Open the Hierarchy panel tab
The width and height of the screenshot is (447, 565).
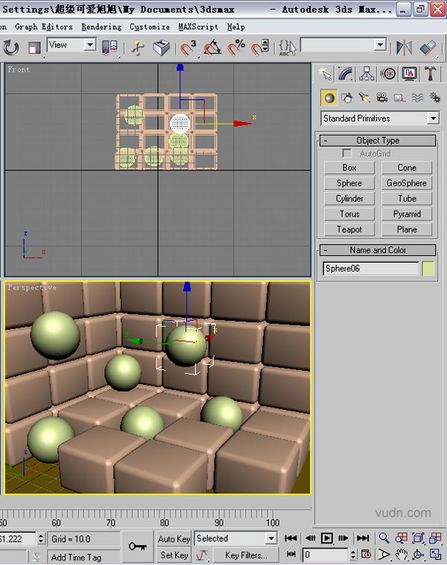367,74
